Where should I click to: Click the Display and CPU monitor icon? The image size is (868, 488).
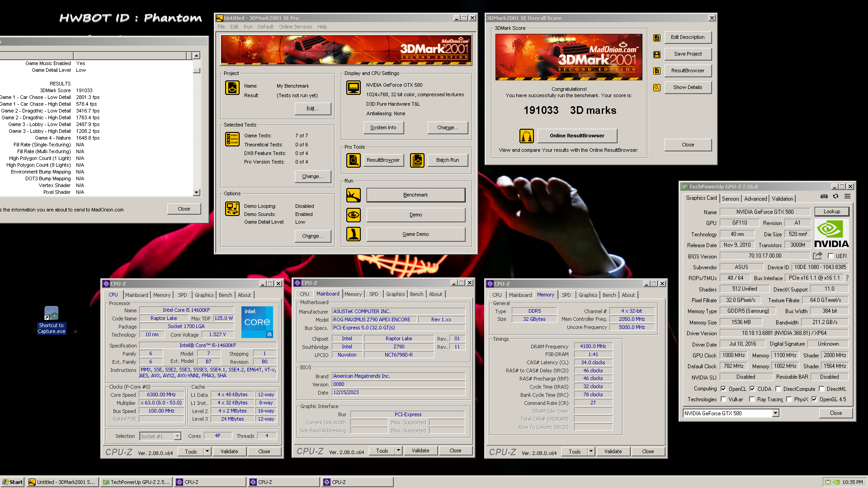354,88
